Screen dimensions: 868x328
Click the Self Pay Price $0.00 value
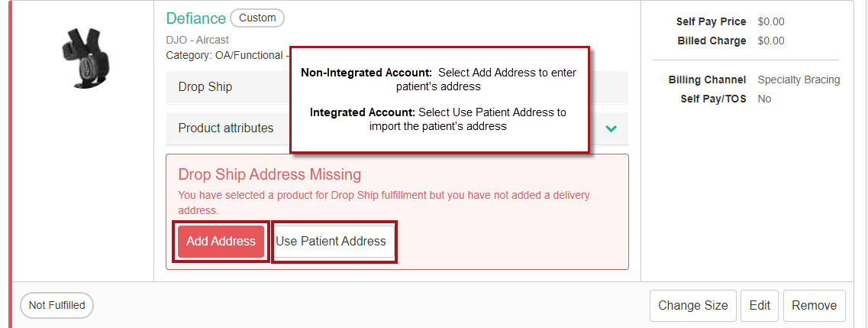(771, 21)
